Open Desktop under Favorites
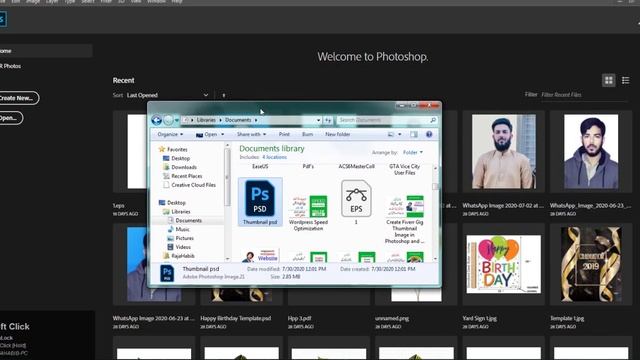 point(176,158)
